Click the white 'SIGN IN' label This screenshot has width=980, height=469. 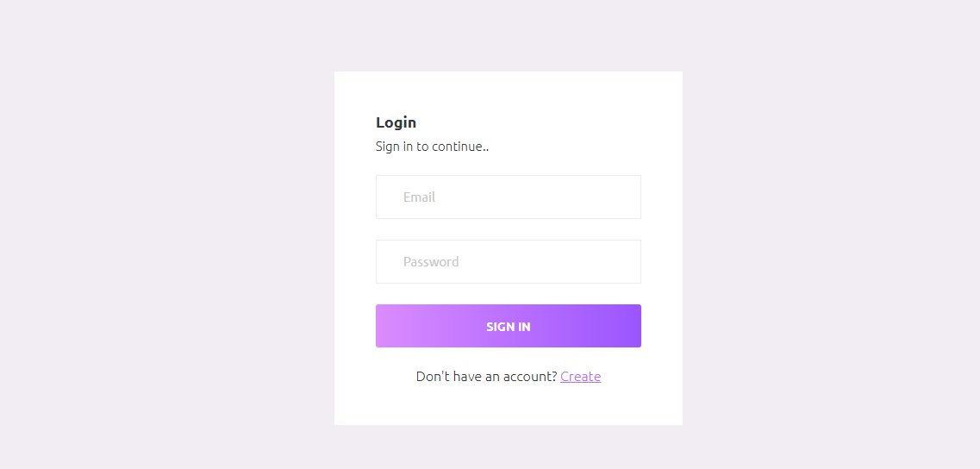pyautogui.click(x=508, y=327)
